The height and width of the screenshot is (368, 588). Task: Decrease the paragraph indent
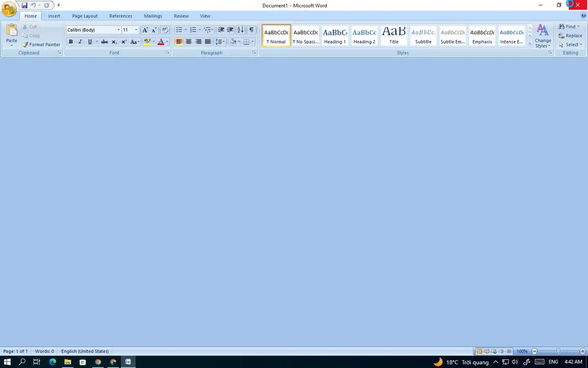click(221, 30)
